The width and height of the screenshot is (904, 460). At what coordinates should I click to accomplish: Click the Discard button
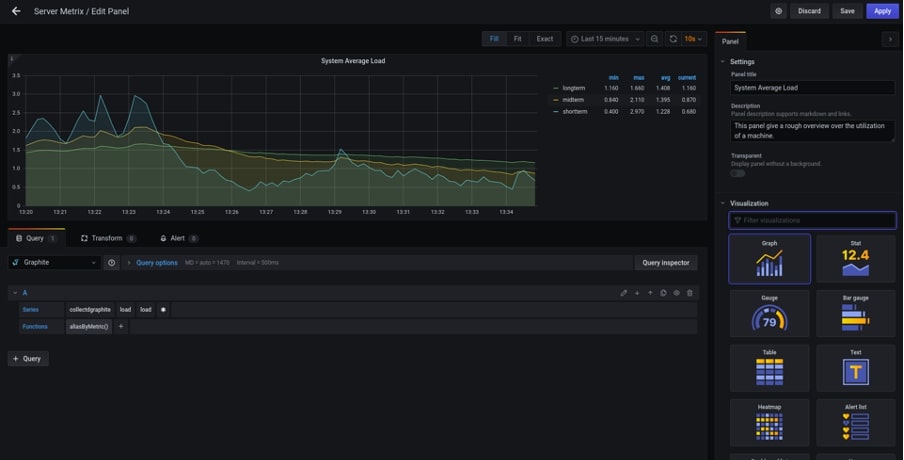click(809, 11)
